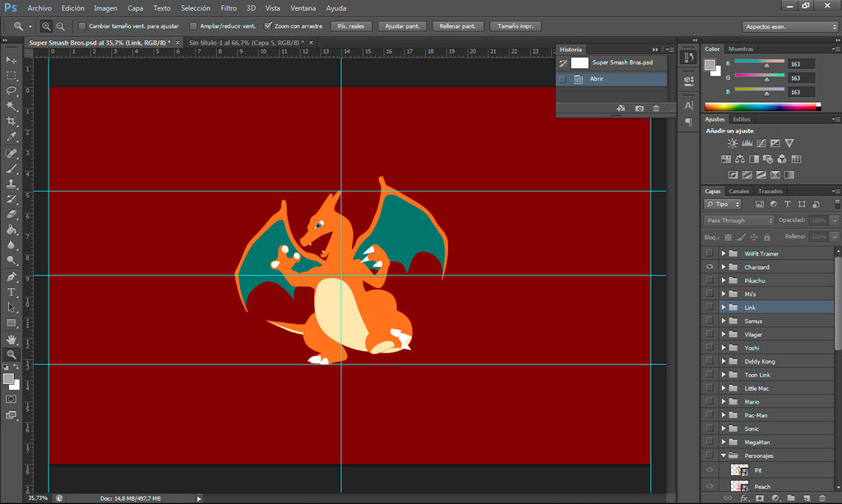Select the Rectangular Marquee tool
This screenshot has width=842, height=504.
(x=11, y=75)
